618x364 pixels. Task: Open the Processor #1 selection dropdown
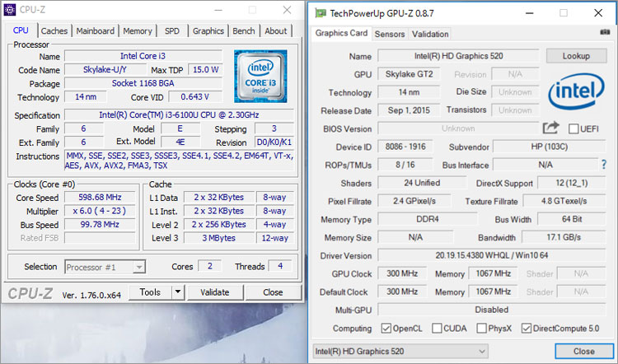tap(105, 267)
